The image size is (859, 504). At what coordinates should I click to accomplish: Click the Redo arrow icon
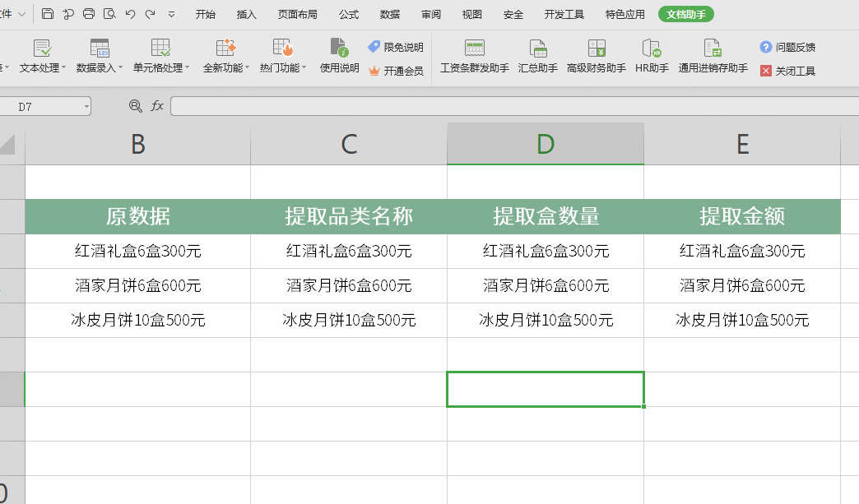pyautogui.click(x=150, y=14)
